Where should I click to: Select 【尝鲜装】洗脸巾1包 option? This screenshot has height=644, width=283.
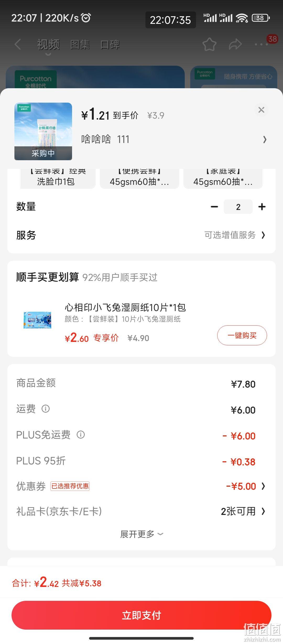click(x=58, y=179)
